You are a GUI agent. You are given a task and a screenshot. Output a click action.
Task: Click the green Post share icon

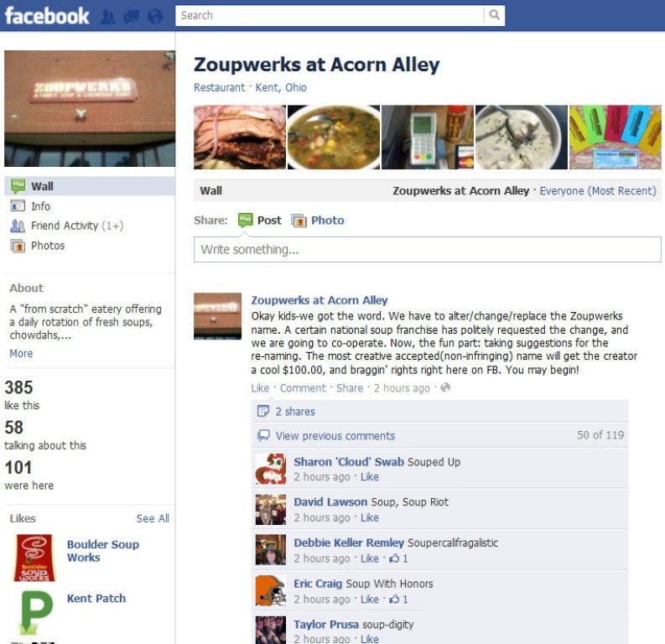coord(245,220)
